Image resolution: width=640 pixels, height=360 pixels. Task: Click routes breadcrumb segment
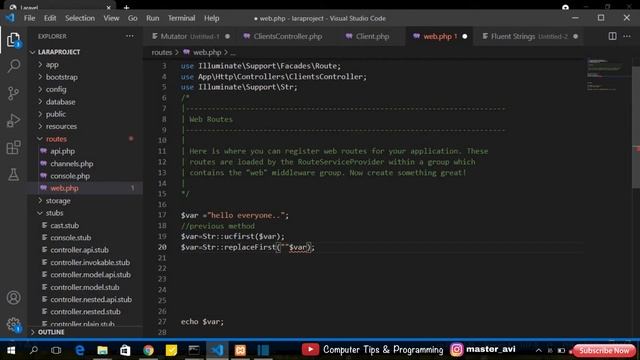162,52
